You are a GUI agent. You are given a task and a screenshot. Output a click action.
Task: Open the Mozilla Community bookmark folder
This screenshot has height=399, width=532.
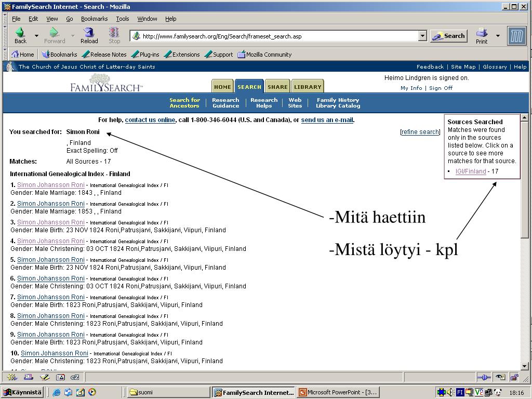pyautogui.click(x=264, y=54)
